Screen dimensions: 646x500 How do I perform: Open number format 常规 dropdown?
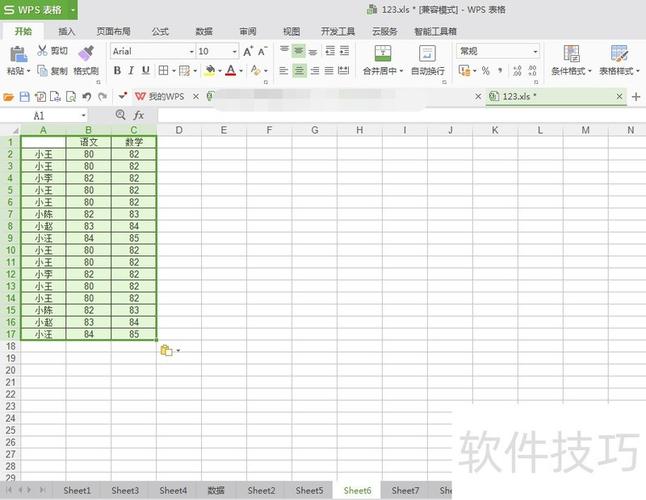point(535,51)
